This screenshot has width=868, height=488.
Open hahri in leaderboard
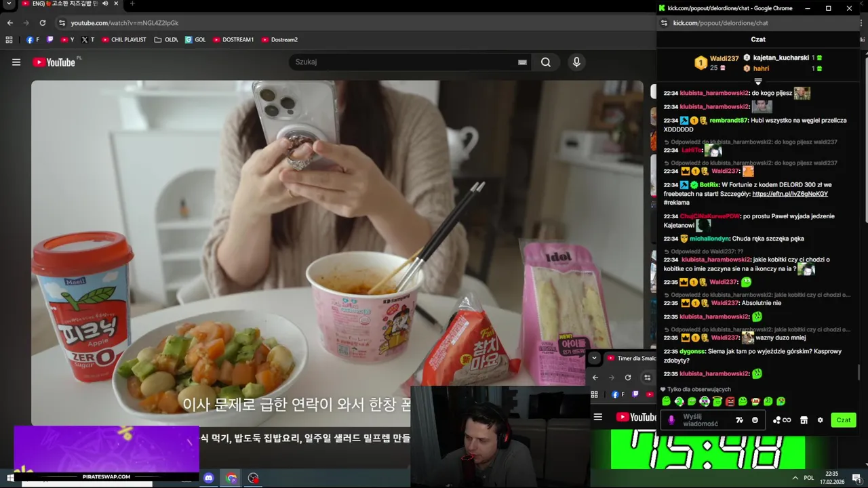761,69
